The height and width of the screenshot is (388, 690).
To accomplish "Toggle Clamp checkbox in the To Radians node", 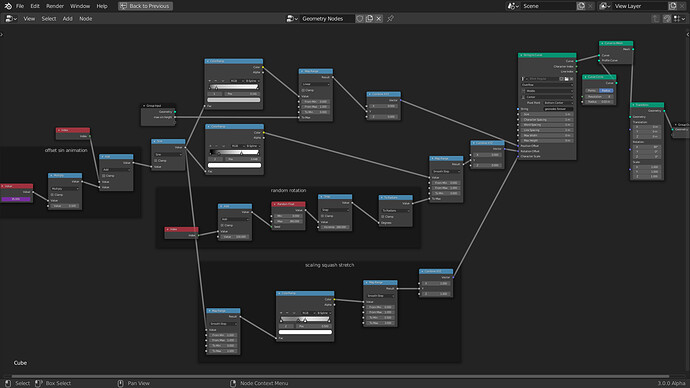I will pyautogui.click(x=383, y=216).
